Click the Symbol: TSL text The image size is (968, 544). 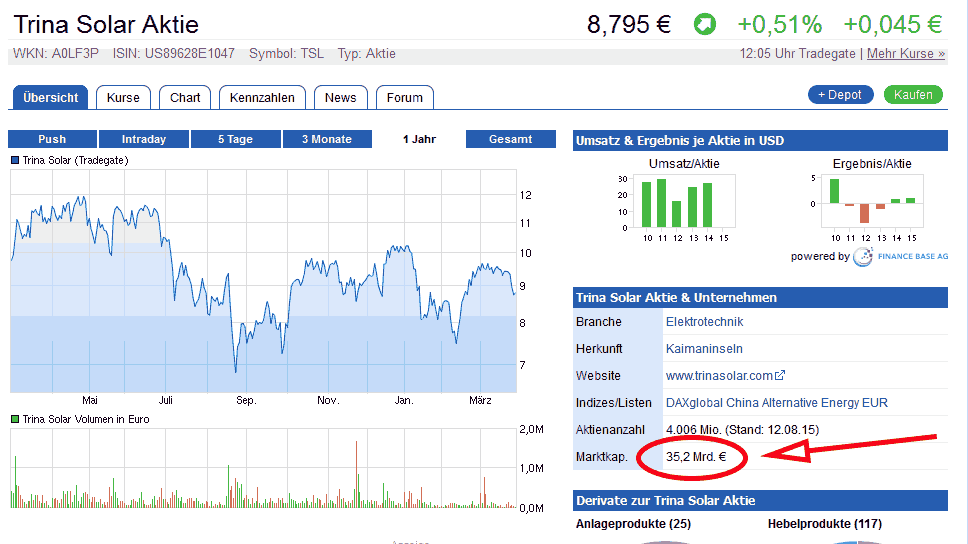[286, 54]
